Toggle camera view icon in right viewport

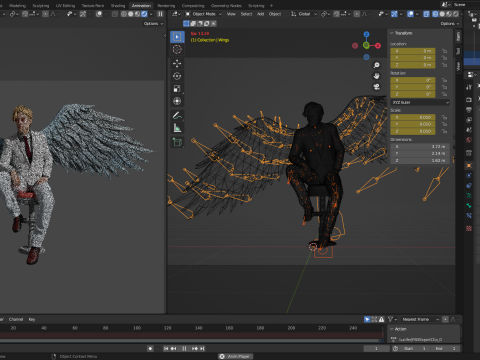pyautogui.click(x=376, y=87)
